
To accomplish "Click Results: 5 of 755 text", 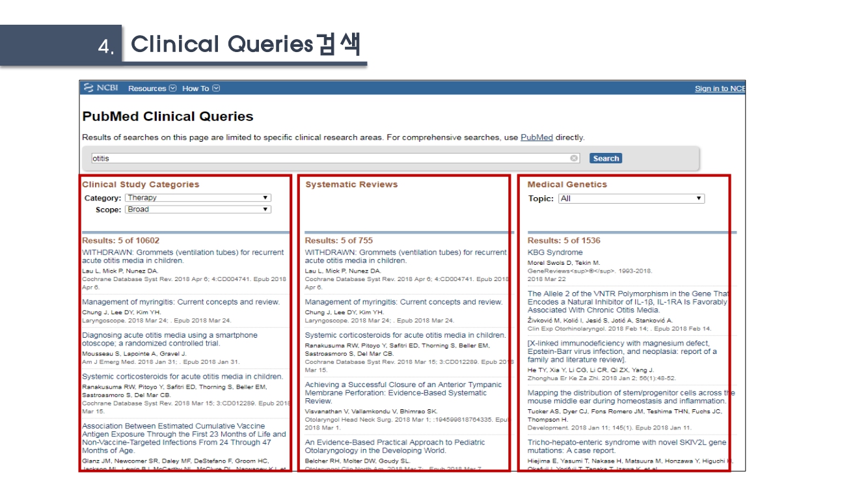I will coord(339,241).
